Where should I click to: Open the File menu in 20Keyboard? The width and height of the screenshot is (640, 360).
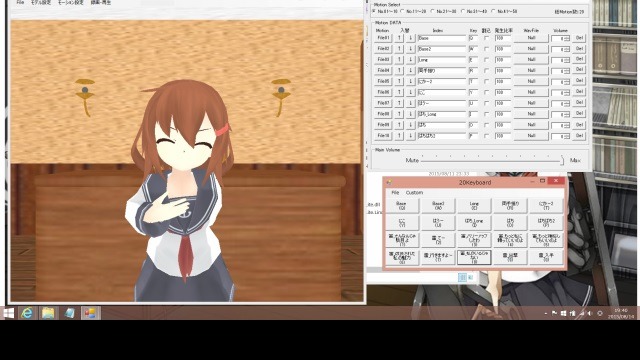[395, 193]
